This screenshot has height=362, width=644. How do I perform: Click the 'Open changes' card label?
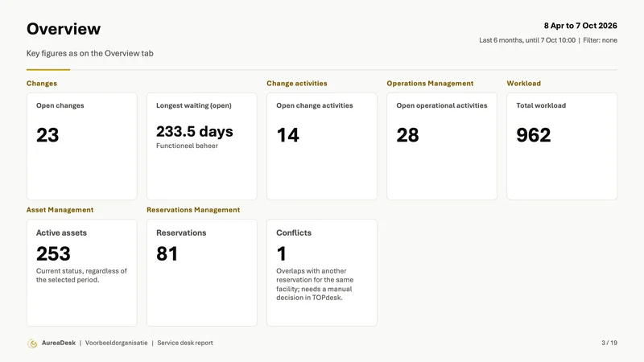click(60, 105)
